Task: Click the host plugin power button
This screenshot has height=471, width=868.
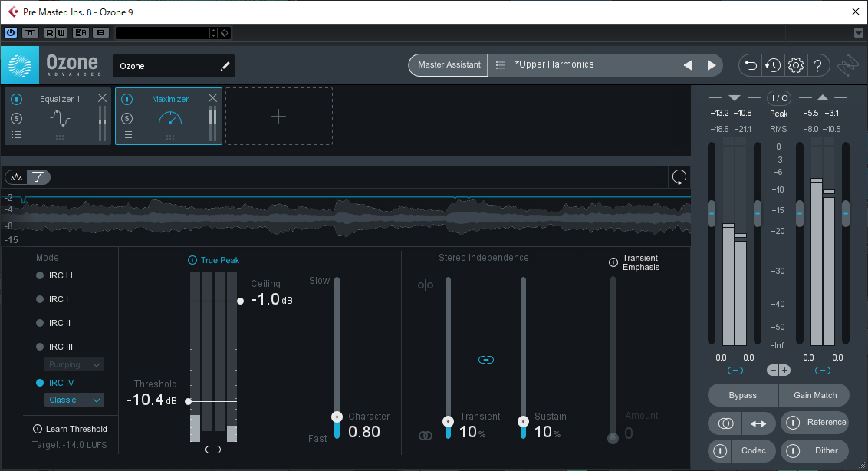Action: pyautogui.click(x=11, y=33)
